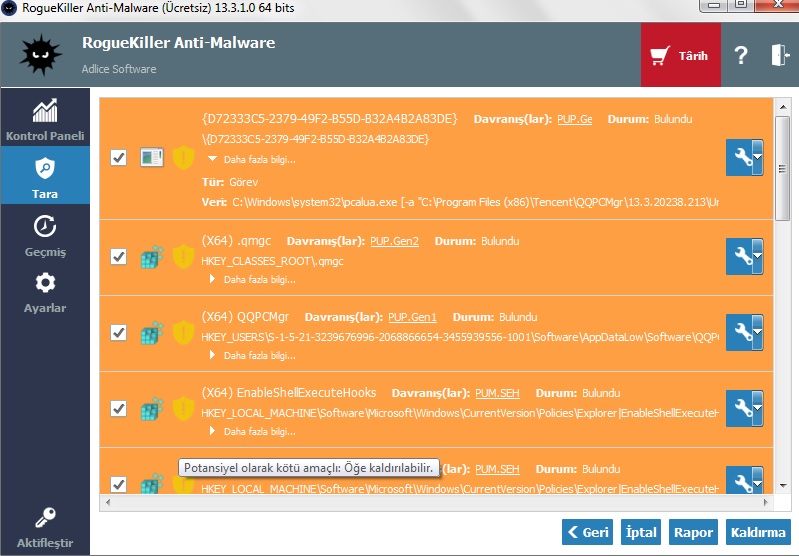This screenshot has width=799, height=556.
Task: Generate the Rapor report
Action: click(x=693, y=532)
